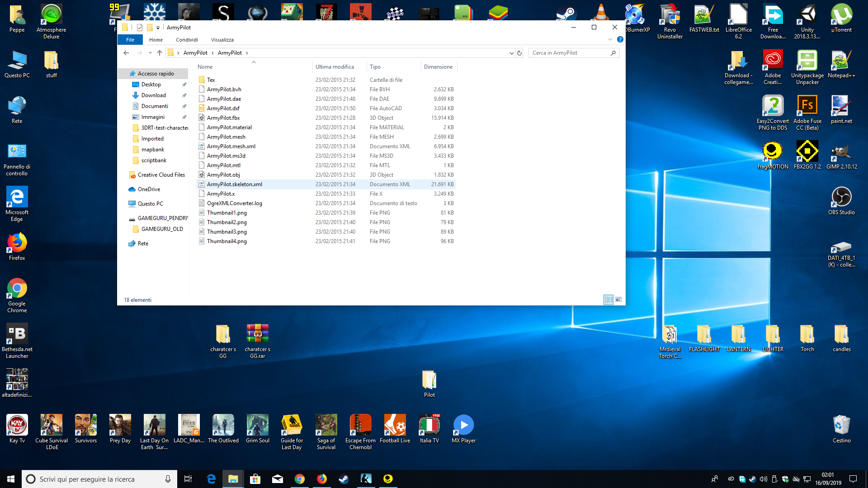Screen dimensions: 868x488
Task: Sort files by Dimensione column
Action: pos(438,67)
